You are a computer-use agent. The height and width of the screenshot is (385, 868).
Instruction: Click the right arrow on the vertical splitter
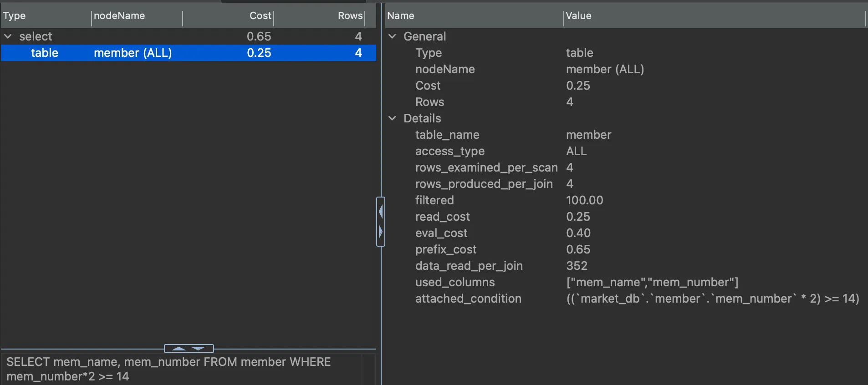coord(381,232)
